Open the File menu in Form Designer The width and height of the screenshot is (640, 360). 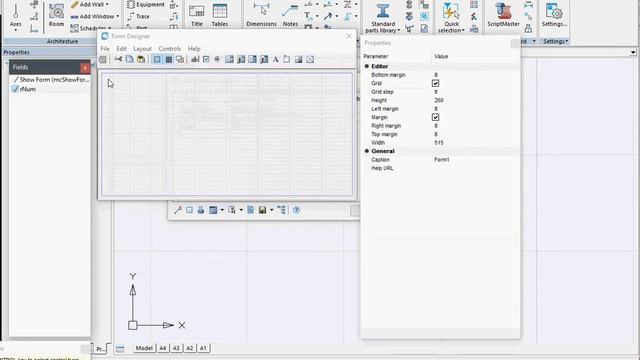[x=105, y=49]
